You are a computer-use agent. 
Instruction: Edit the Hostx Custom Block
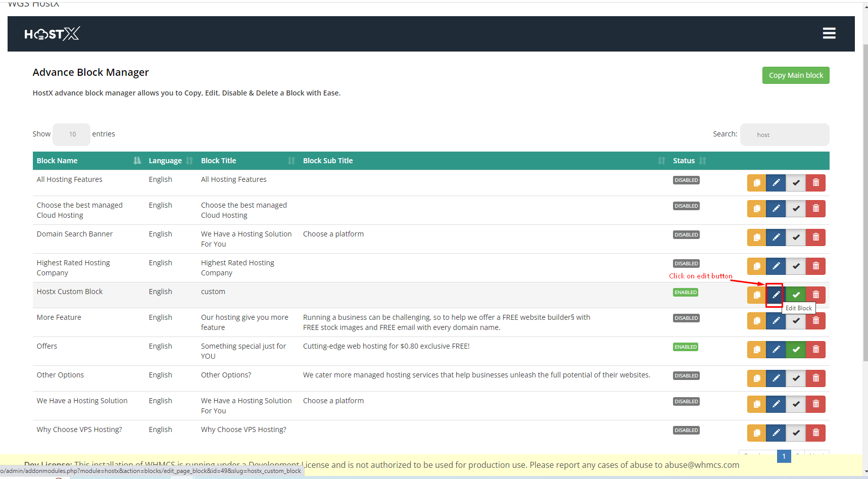pos(776,295)
